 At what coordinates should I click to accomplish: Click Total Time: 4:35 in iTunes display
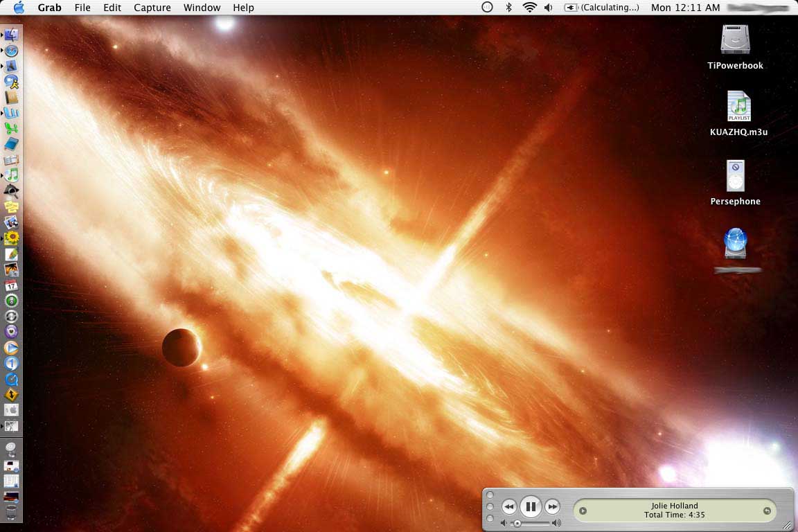click(x=674, y=515)
